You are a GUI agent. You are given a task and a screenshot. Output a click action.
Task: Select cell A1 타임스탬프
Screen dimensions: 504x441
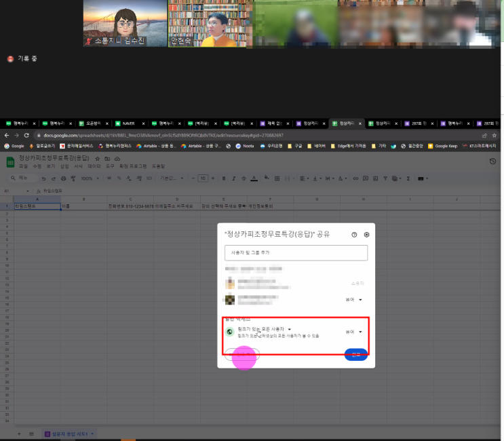click(37, 206)
